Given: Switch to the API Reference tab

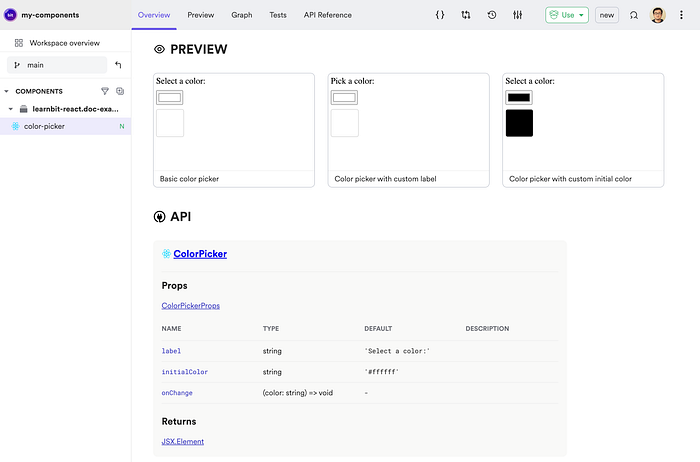Looking at the screenshot, I should click(328, 15).
